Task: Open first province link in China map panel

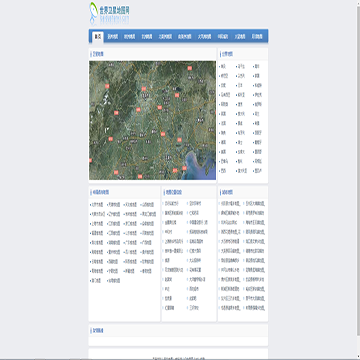Action: (97, 204)
